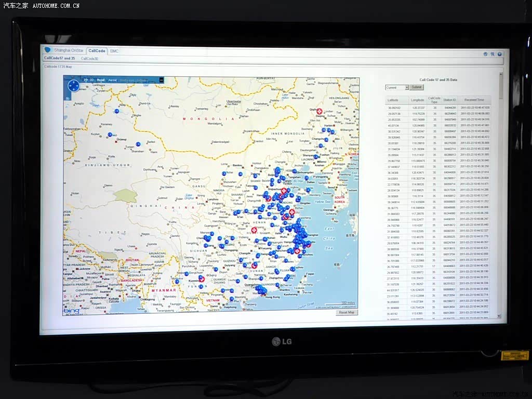Collapse the map toolbar with double-arrow icon
The width and height of the screenshot is (532, 399).
(x=161, y=80)
